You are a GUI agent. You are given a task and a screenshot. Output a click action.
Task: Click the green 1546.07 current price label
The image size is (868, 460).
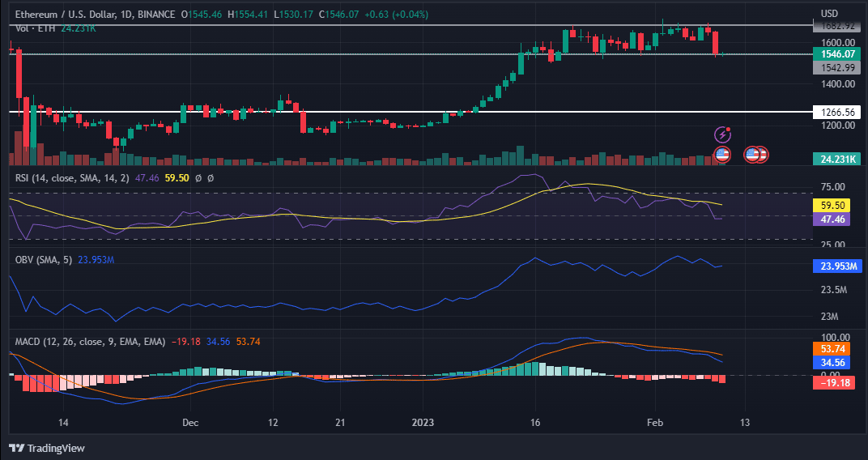point(836,54)
